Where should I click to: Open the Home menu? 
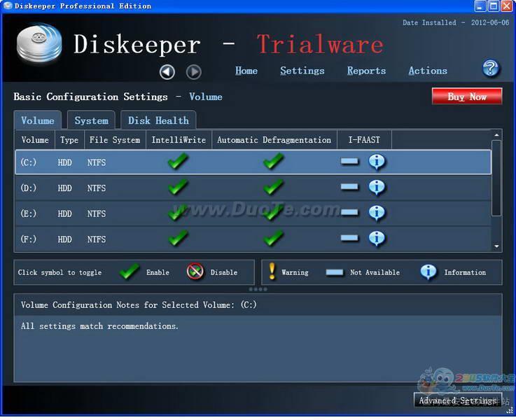coord(246,71)
